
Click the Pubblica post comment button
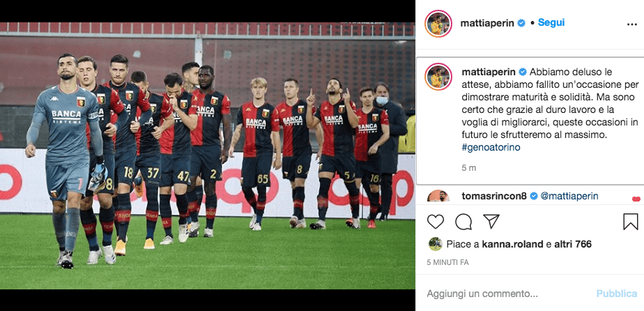(617, 294)
